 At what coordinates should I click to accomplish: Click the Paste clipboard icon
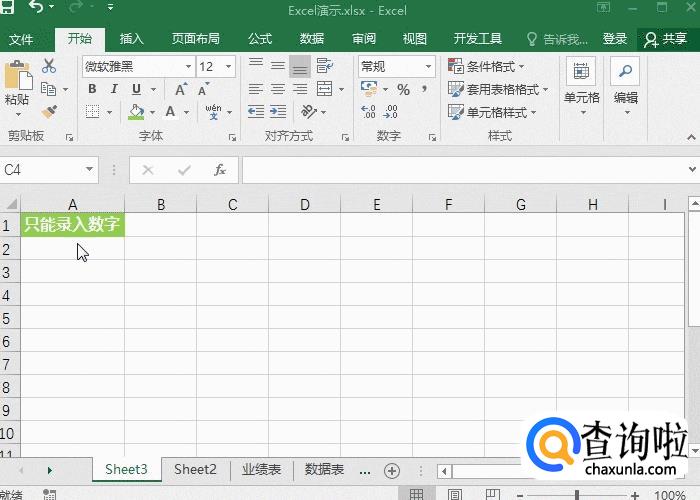point(18,74)
